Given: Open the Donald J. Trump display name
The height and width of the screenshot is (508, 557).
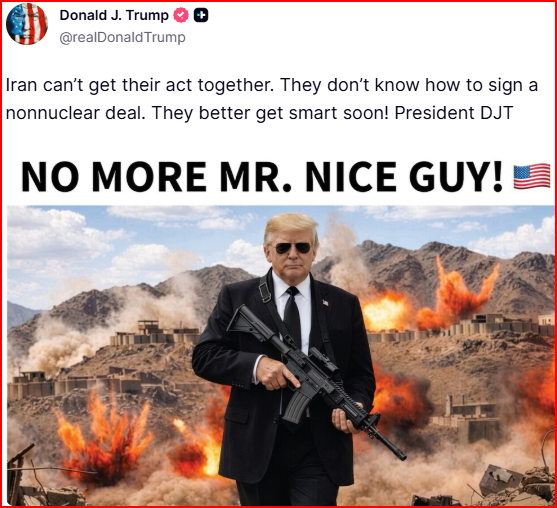Looking at the screenshot, I should tap(114, 15).
